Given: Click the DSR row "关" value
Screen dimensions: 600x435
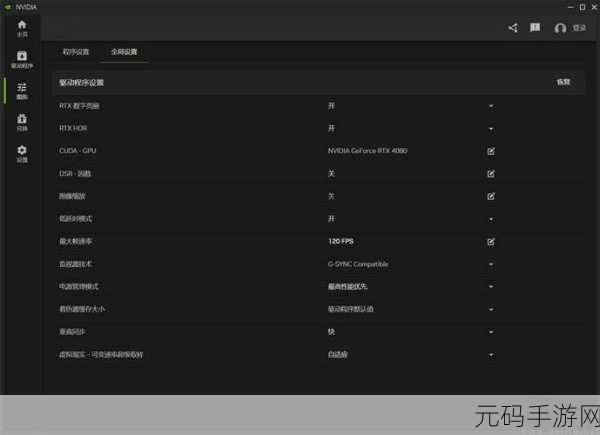Looking at the screenshot, I should 331,173.
